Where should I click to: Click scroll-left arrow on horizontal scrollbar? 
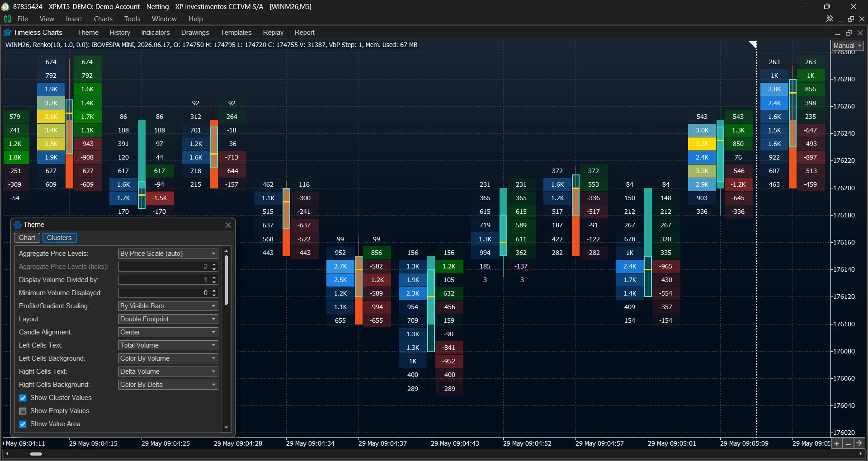(x=7, y=454)
